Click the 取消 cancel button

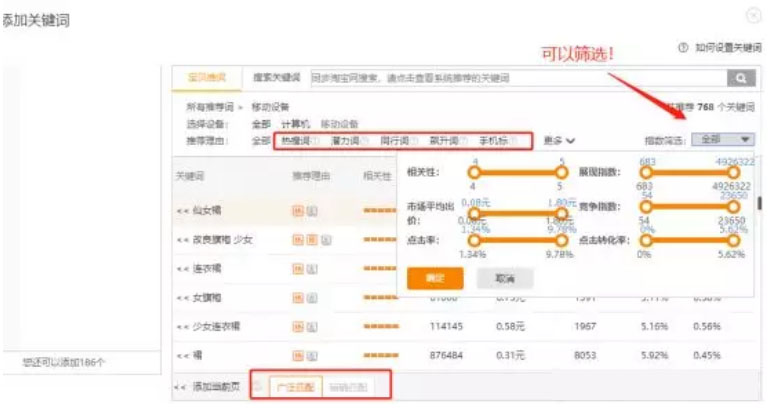(x=505, y=279)
